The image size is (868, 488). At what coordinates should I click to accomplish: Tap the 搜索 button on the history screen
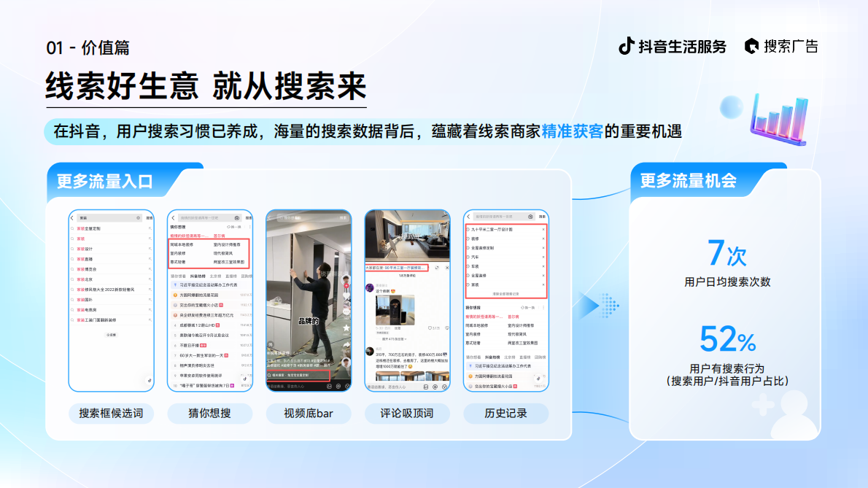click(x=541, y=216)
